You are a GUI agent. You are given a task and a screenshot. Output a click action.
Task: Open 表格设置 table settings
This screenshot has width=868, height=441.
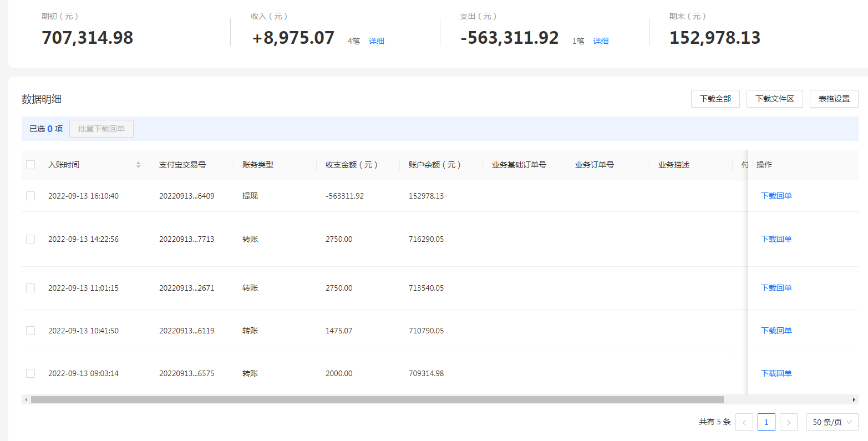point(834,99)
